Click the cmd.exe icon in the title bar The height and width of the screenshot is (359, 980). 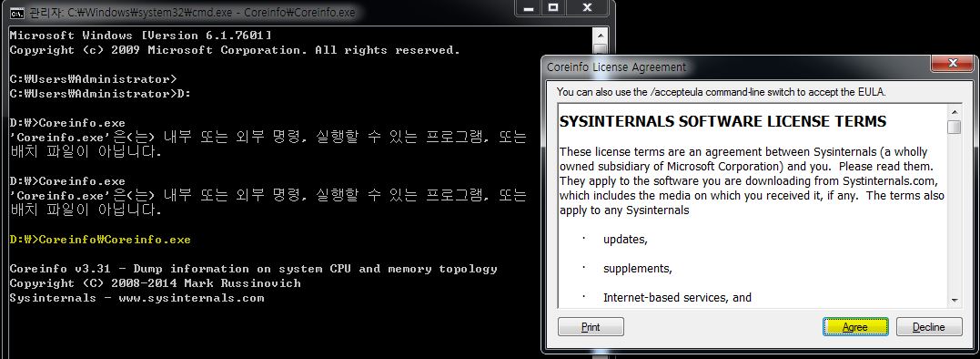coord(17,13)
